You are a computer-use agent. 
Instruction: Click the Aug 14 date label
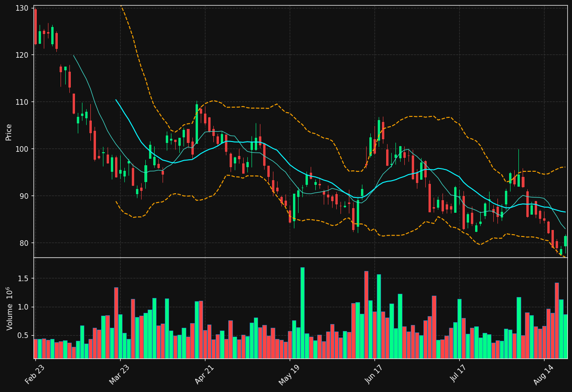point(544,374)
